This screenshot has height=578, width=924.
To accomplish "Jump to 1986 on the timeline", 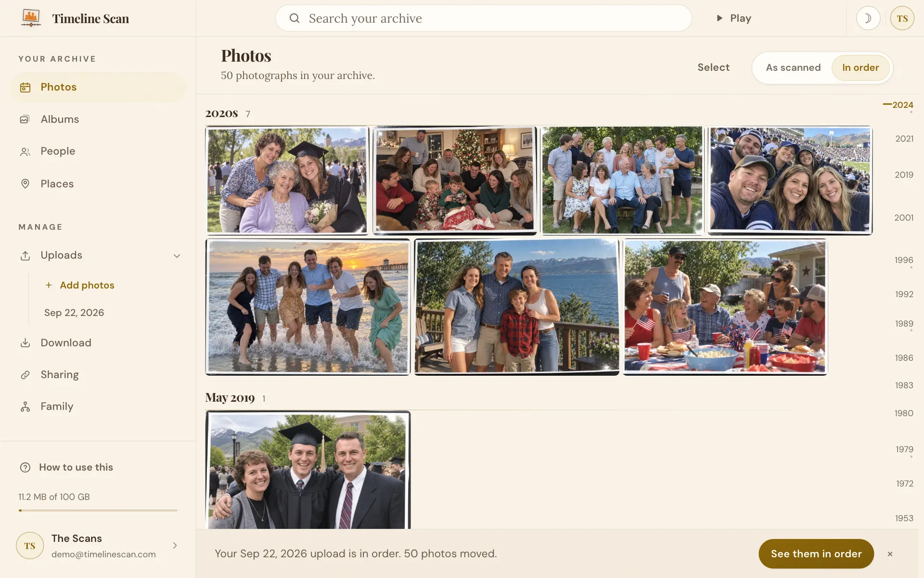I will click(904, 358).
